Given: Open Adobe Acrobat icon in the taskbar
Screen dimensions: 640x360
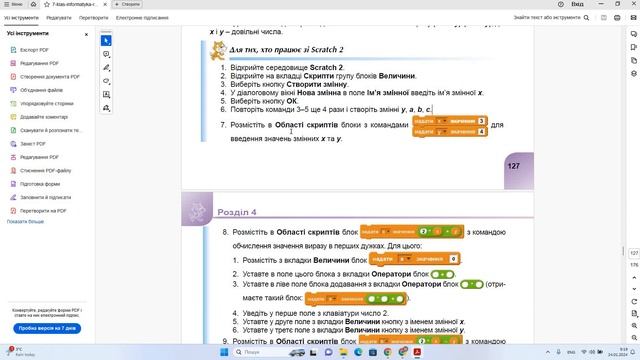Looking at the screenshot, I should point(417,352).
